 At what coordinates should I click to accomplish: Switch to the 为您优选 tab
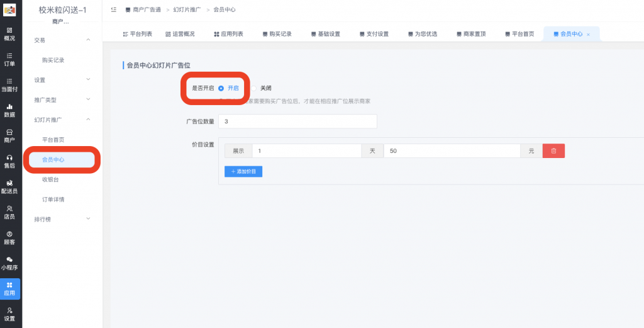tap(423, 34)
